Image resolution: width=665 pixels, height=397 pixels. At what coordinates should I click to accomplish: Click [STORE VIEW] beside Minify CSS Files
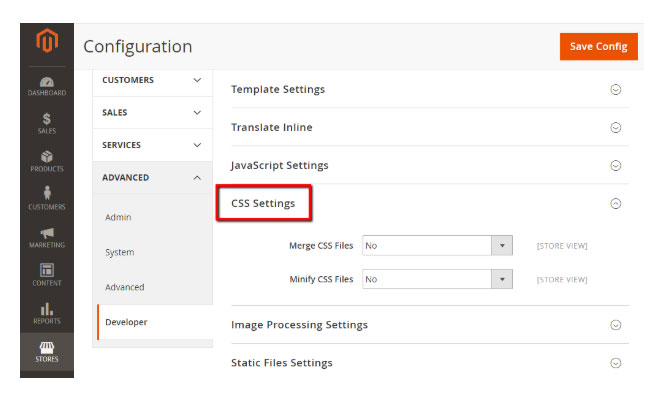tap(562, 280)
